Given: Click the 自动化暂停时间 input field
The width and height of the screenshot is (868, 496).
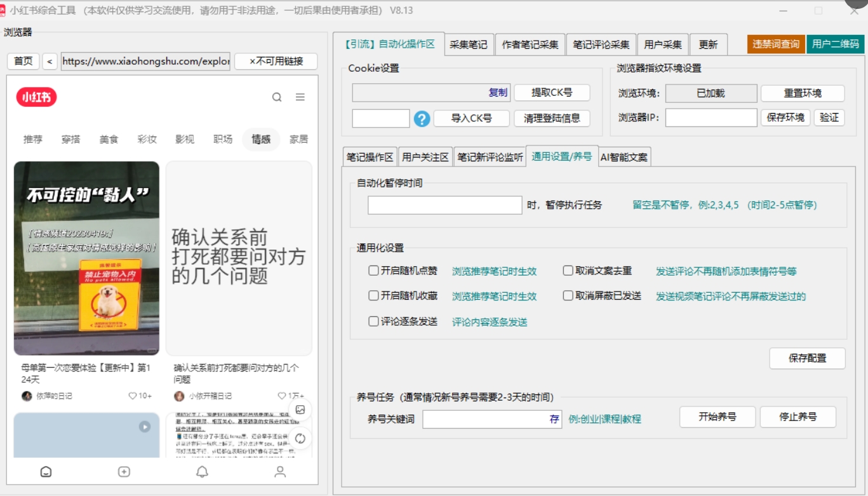Looking at the screenshot, I should click(x=444, y=205).
